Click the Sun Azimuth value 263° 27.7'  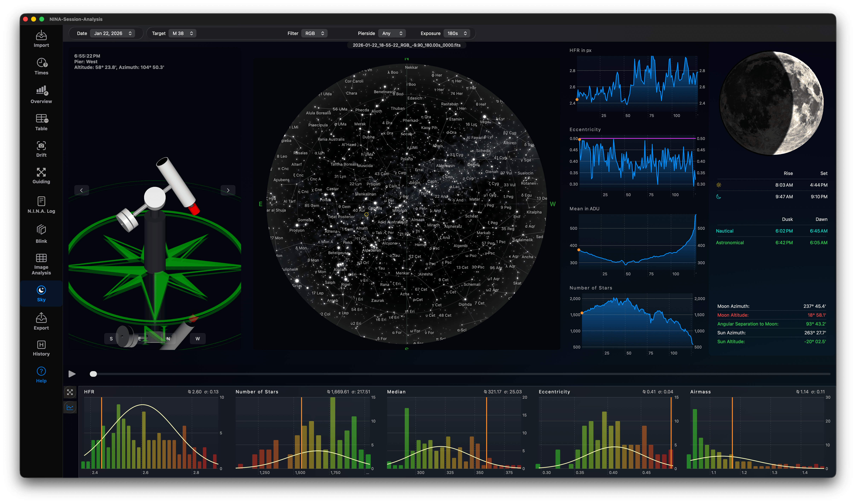pyautogui.click(x=815, y=333)
